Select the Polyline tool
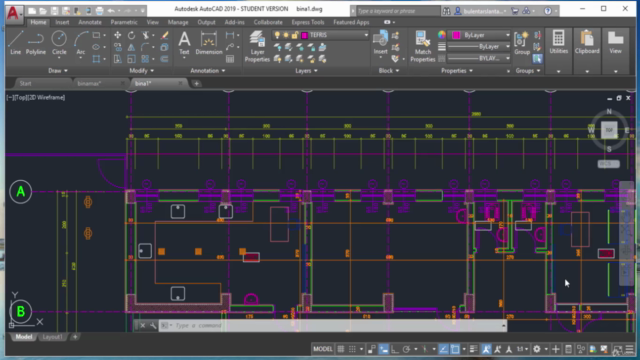The image size is (640, 360). [x=36, y=43]
